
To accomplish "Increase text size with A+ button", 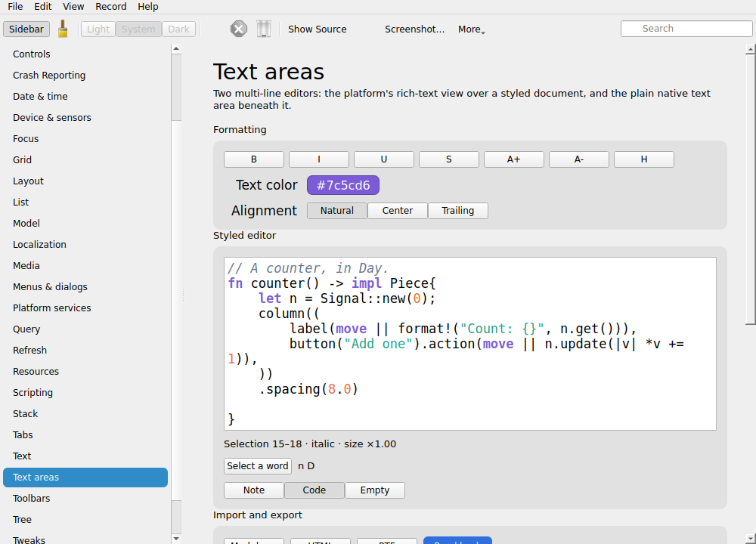I will coord(514,159).
